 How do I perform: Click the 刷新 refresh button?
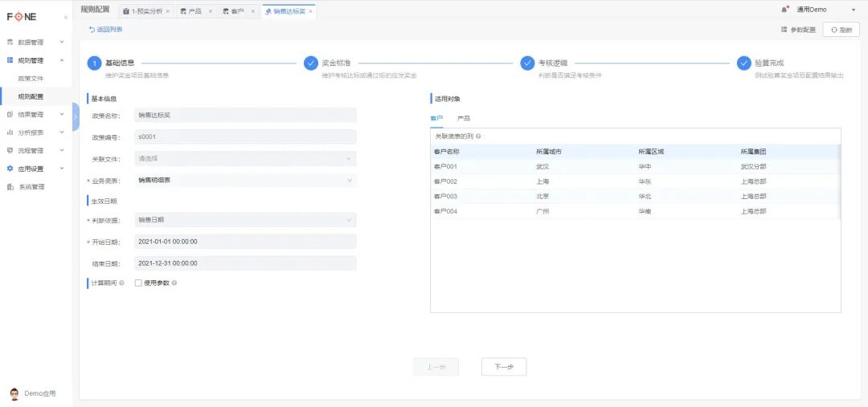[x=841, y=30]
